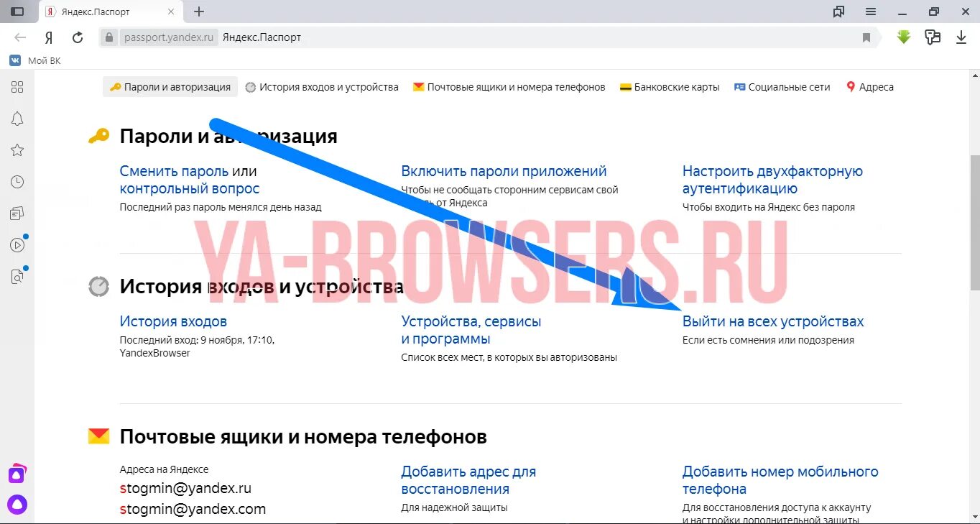This screenshot has width=980, height=524.
Task: Open the browser hamburger menu
Action: click(871, 12)
